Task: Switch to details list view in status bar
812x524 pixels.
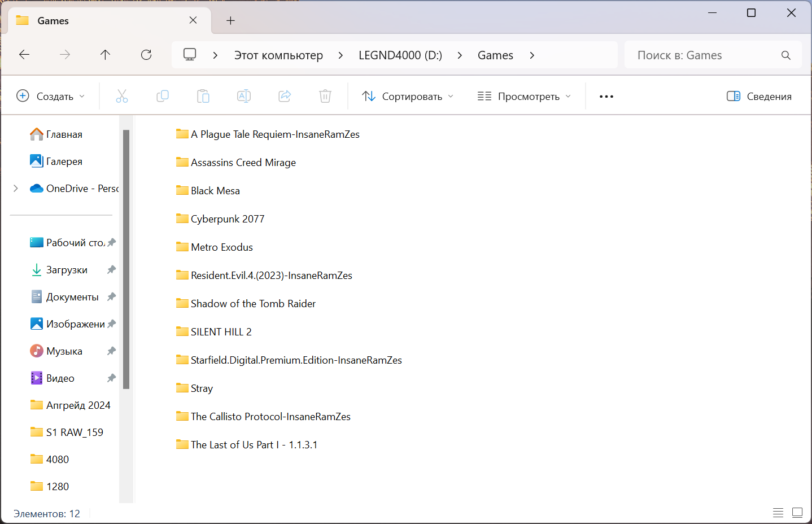Action: pos(778,513)
